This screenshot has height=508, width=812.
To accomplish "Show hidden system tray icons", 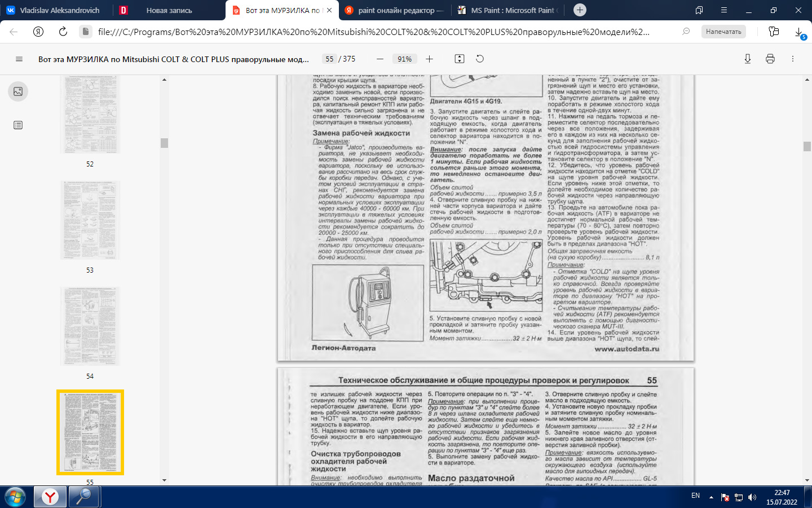I will [711, 497].
